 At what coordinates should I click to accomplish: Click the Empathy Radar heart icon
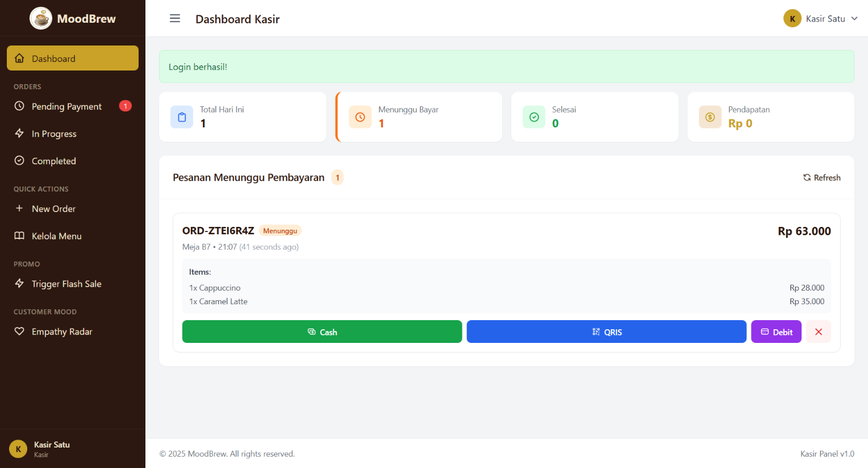click(x=18, y=331)
